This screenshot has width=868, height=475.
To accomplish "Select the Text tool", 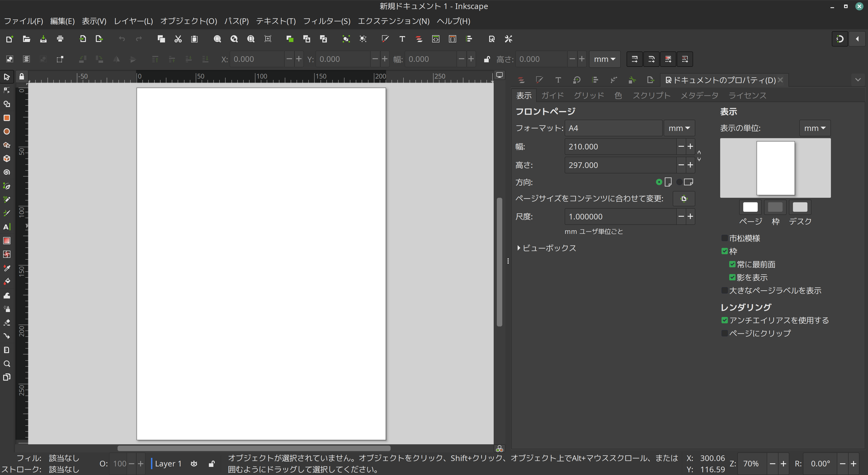I will coord(7,227).
